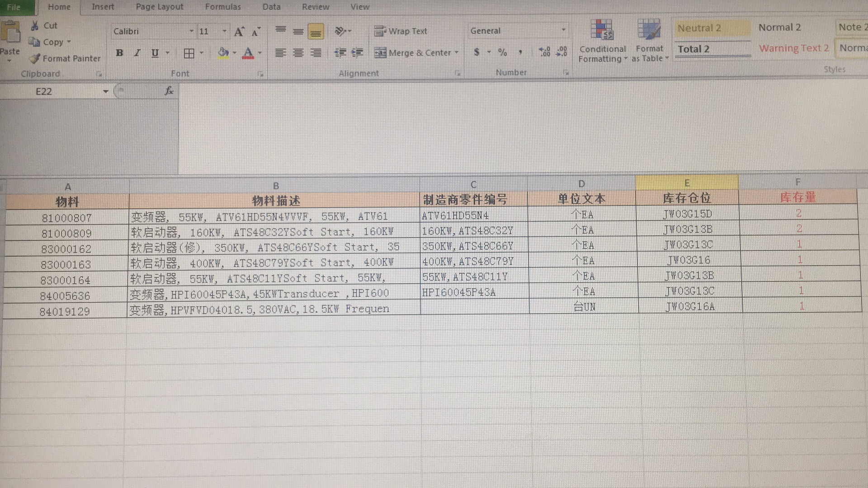Click Increase Indent icon
Image resolution: width=868 pixels, height=488 pixels.
[x=357, y=53]
